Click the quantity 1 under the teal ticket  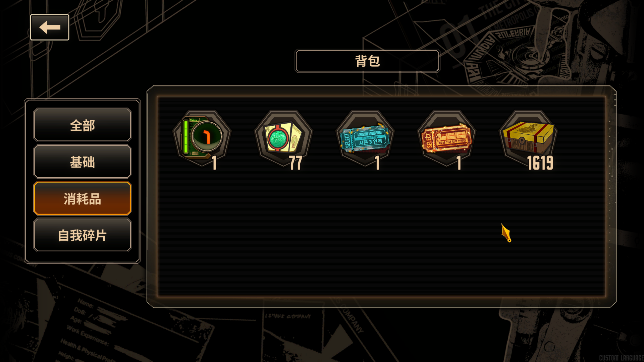[x=377, y=163]
